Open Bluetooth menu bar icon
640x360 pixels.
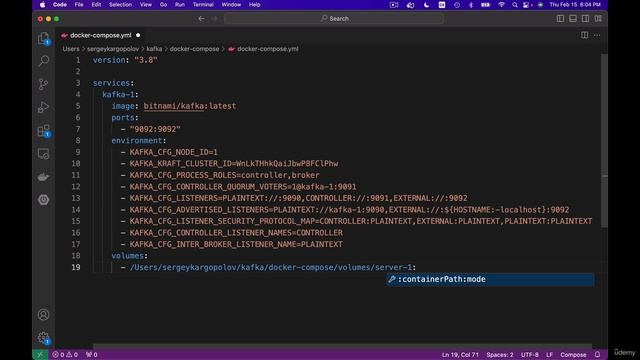click(x=471, y=4)
